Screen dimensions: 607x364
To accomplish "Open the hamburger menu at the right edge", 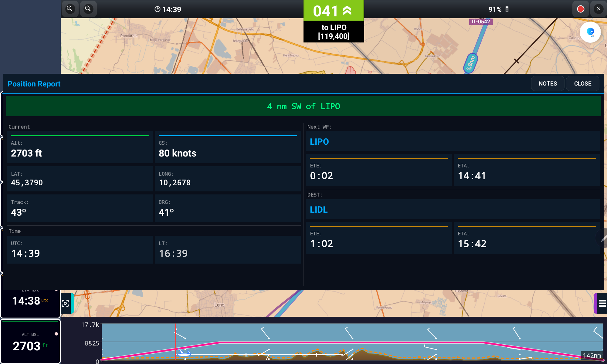I will (x=602, y=303).
